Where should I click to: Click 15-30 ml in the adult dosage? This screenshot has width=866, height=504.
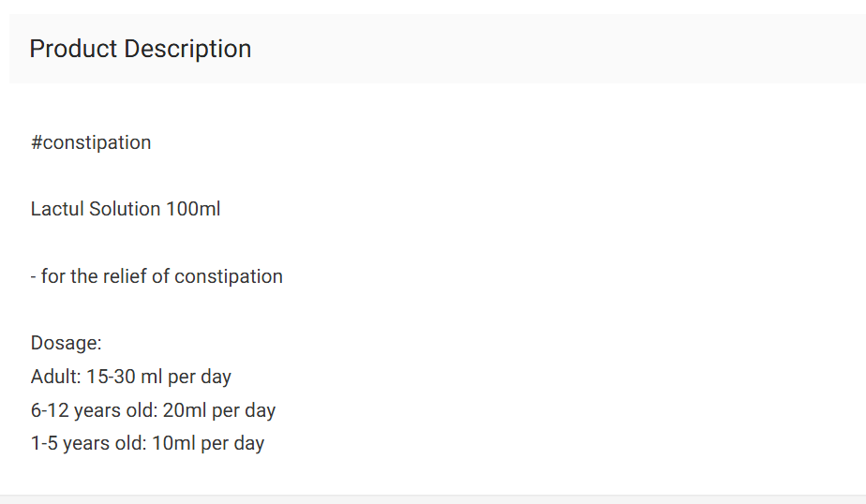pyautogui.click(x=125, y=377)
